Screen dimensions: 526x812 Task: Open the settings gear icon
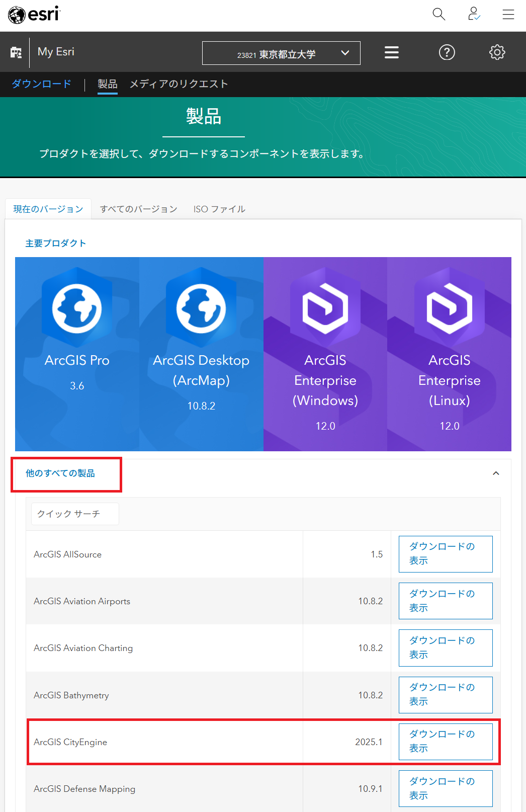(x=497, y=52)
